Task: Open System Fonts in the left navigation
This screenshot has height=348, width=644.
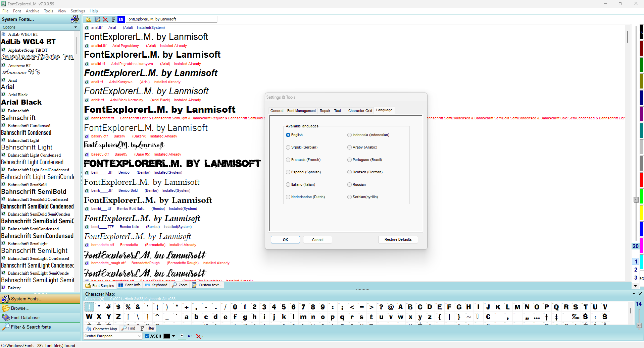Action: pyautogui.click(x=40, y=299)
